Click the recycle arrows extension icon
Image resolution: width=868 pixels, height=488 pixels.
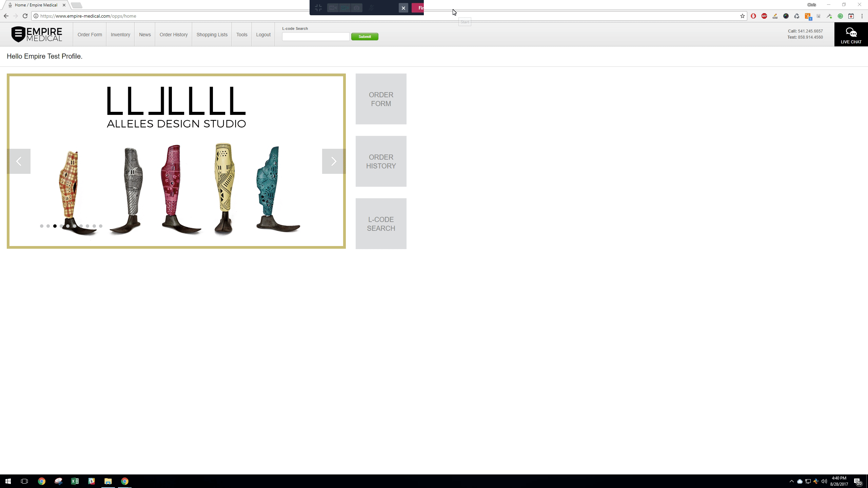click(797, 16)
